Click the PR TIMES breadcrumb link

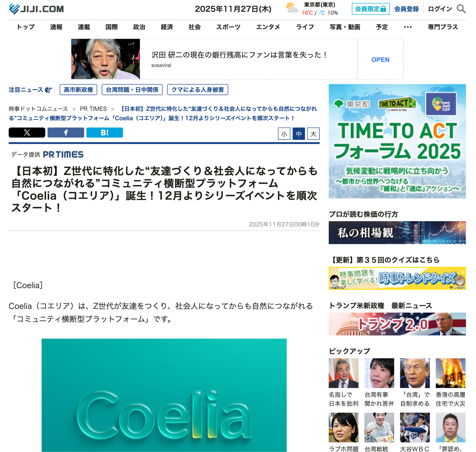pyautogui.click(x=93, y=109)
